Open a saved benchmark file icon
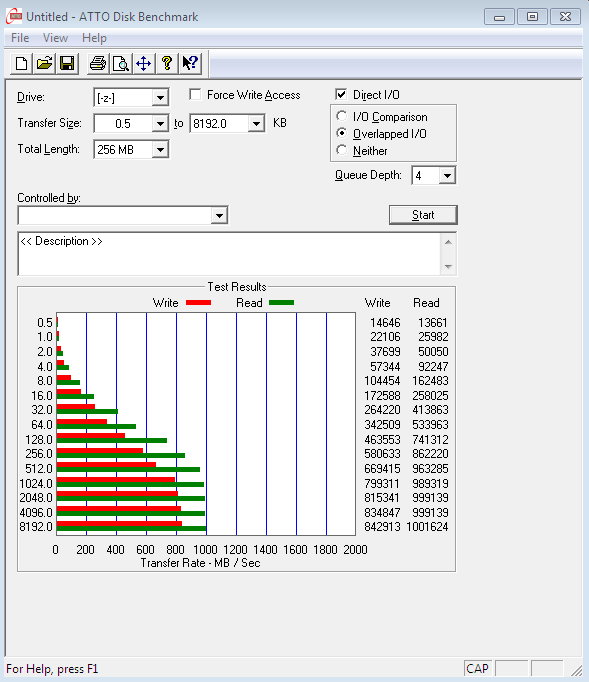 [x=44, y=64]
